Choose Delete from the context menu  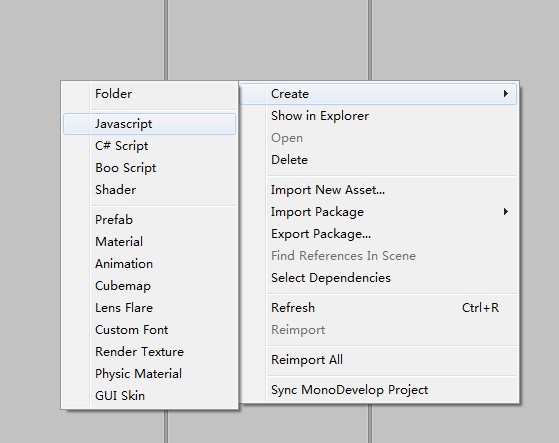pyautogui.click(x=379, y=160)
